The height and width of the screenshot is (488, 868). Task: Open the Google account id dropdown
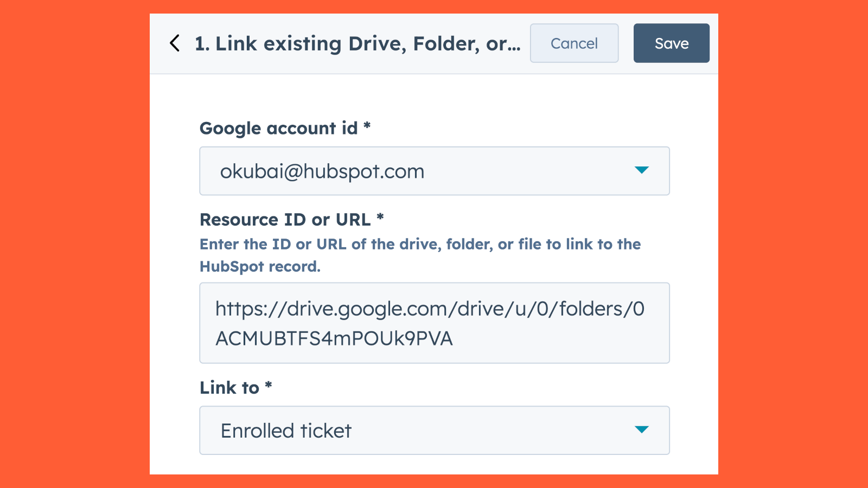(434, 171)
